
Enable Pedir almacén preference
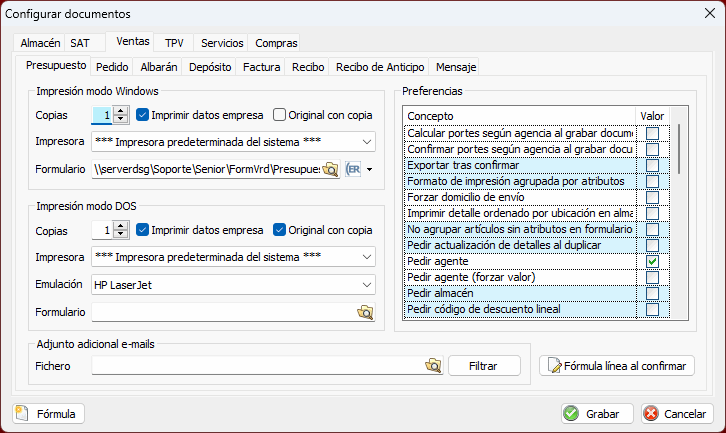point(652,293)
